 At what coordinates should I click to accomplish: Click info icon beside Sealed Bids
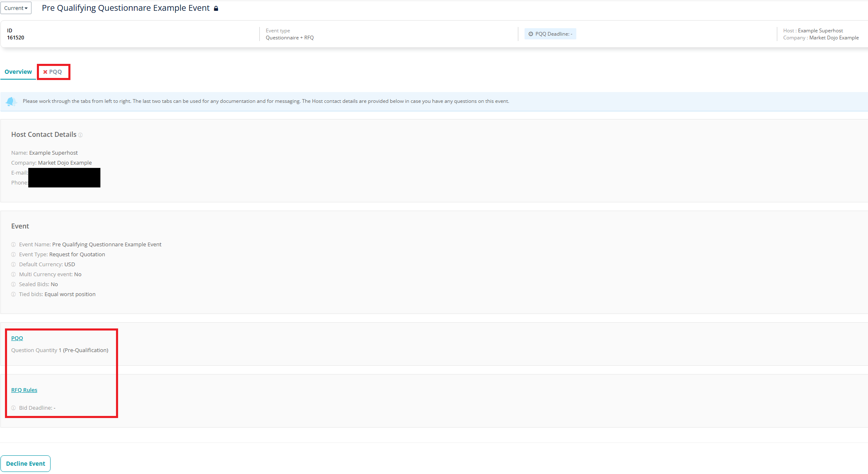(14, 284)
